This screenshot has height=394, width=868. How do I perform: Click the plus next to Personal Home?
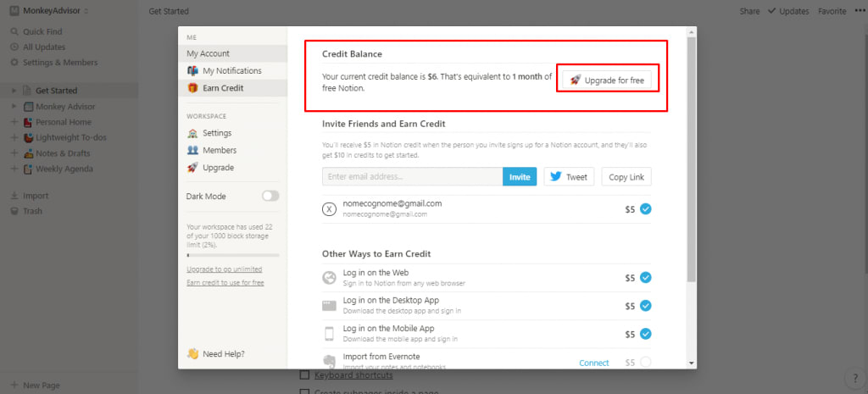[14, 122]
